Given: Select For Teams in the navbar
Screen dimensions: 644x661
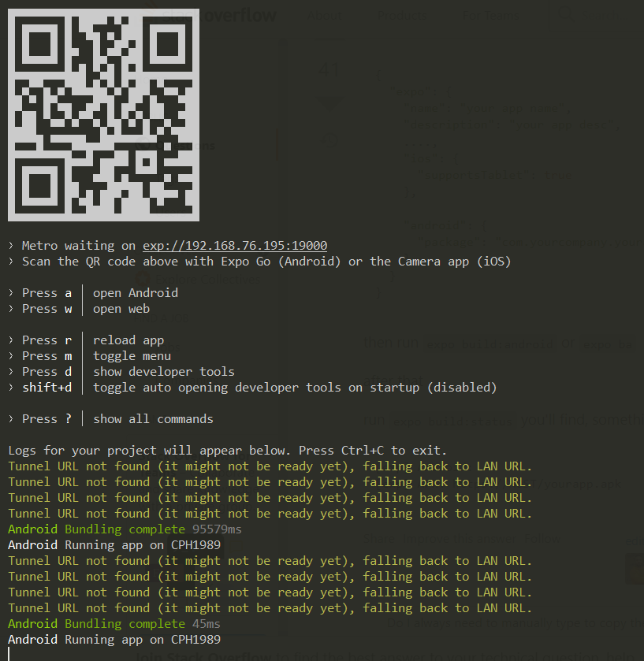Looking at the screenshot, I should 491,15.
